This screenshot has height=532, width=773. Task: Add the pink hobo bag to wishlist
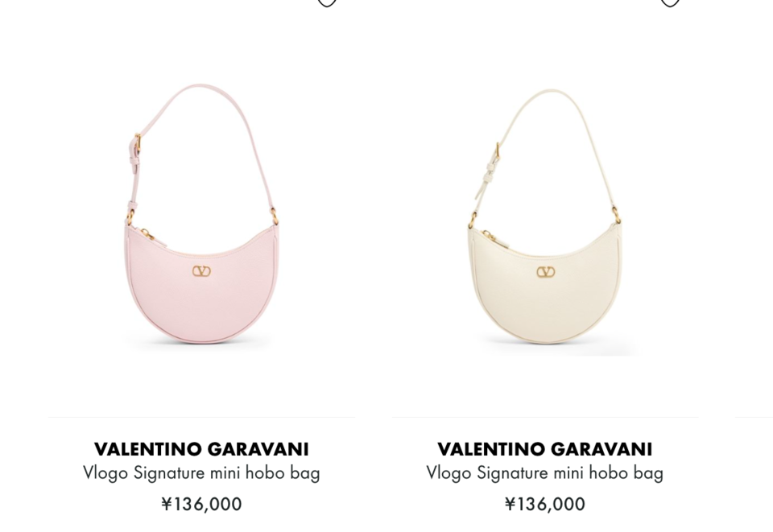point(326,3)
